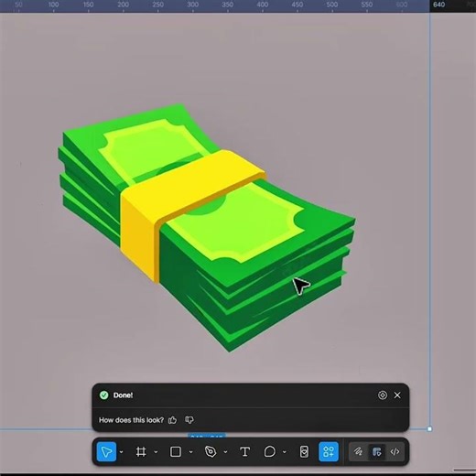This screenshot has height=476, width=476.
Task: Toggle the blue Actions button in toolbar
Action: pyautogui.click(x=329, y=451)
